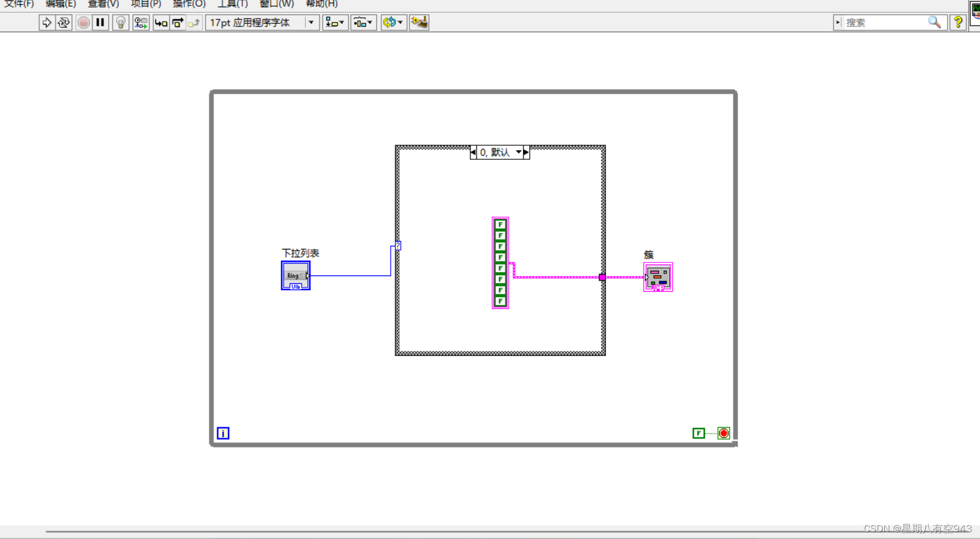Toggle Retain Wire Values button
The height and width of the screenshot is (539, 980).
pos(141,22)
